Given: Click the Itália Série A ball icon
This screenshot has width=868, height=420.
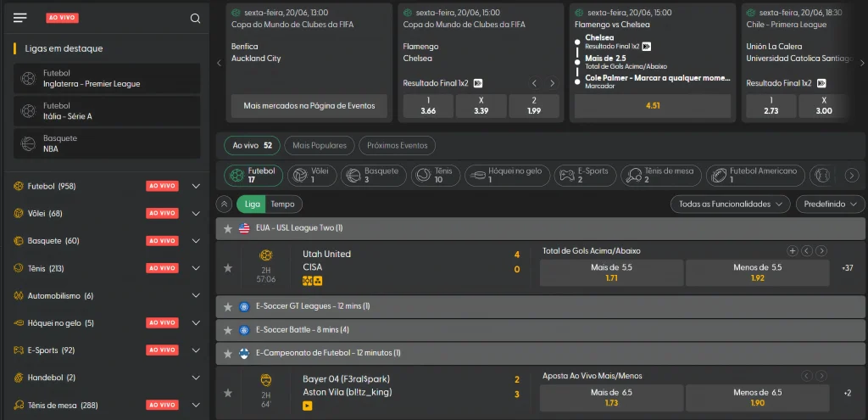Looking at the screenshot, I should coord(28,111).
